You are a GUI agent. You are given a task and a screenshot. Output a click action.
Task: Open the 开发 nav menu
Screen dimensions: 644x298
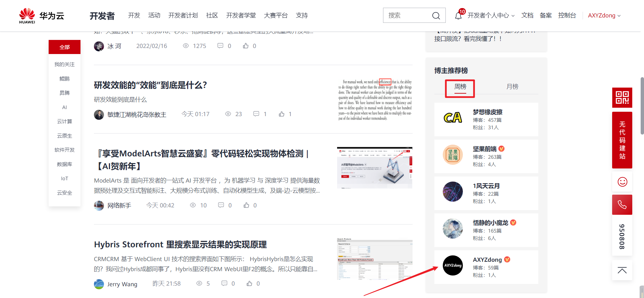coord(134,15)
